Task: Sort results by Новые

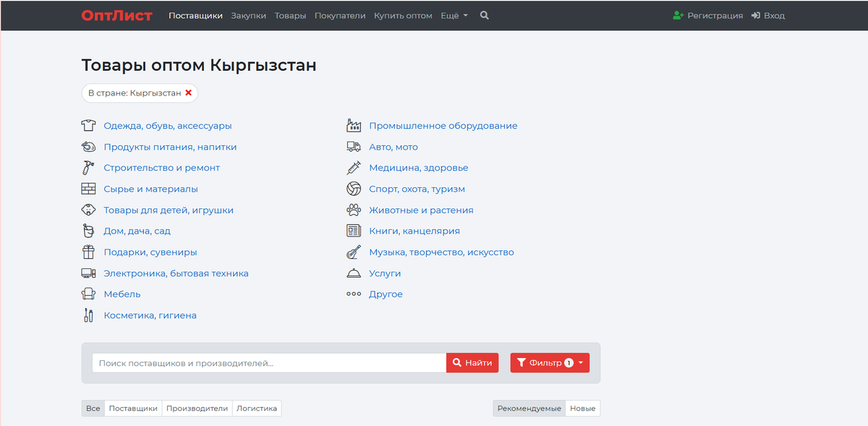Action: pyautogui.click(x=583, y=409)
